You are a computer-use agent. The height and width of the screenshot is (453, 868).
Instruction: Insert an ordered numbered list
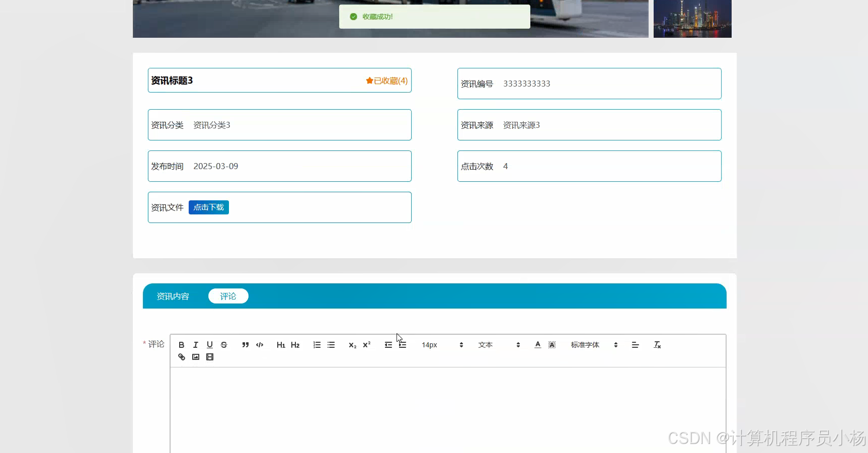(317, 345)
